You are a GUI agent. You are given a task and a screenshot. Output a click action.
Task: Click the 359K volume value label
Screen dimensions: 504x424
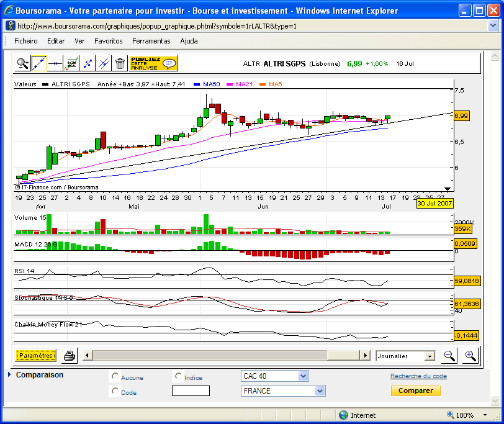point(463,229)
